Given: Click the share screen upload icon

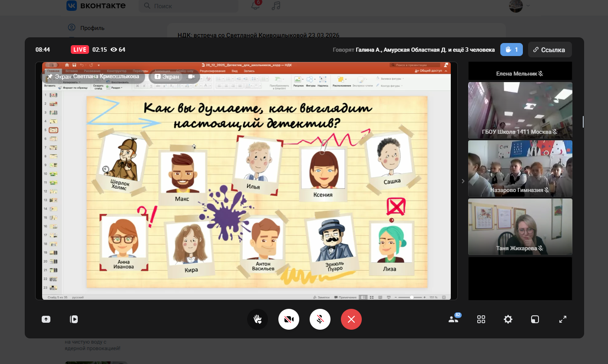Looking at the screenshot, I should 46,319.
